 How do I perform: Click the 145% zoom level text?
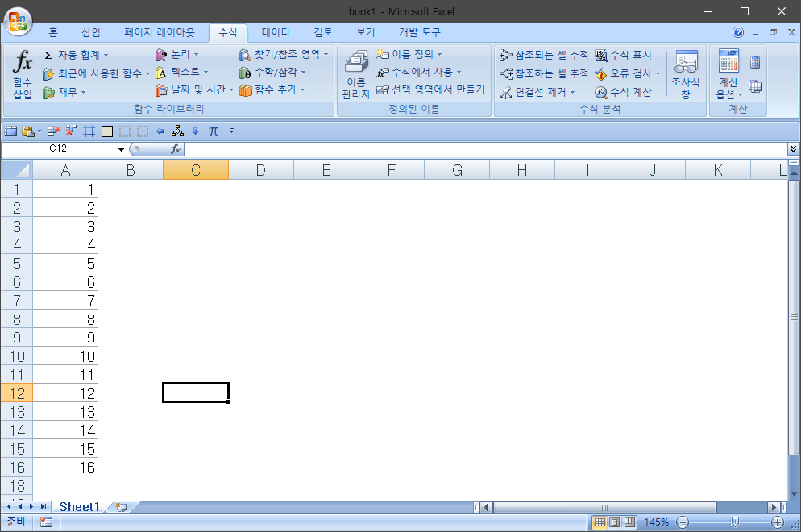[656, 522]
